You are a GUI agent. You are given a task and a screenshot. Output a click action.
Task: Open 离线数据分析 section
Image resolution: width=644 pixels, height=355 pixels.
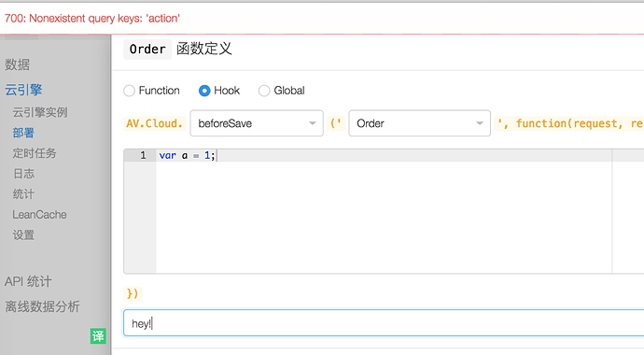[42, 306]
